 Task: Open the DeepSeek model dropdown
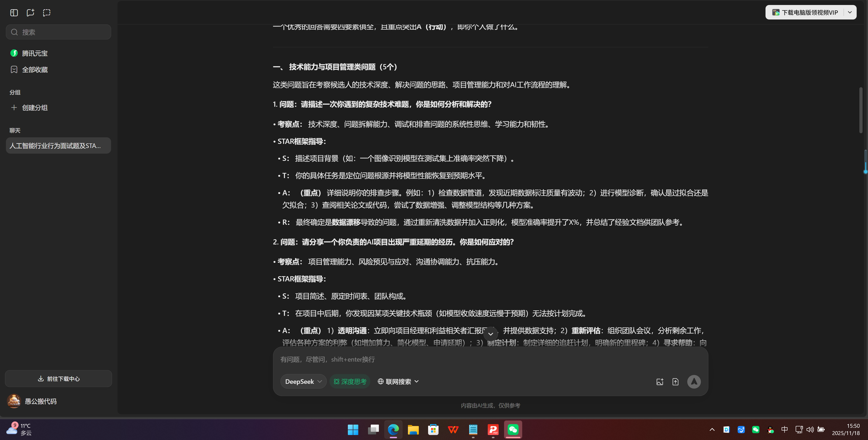(x=303, y=381)
